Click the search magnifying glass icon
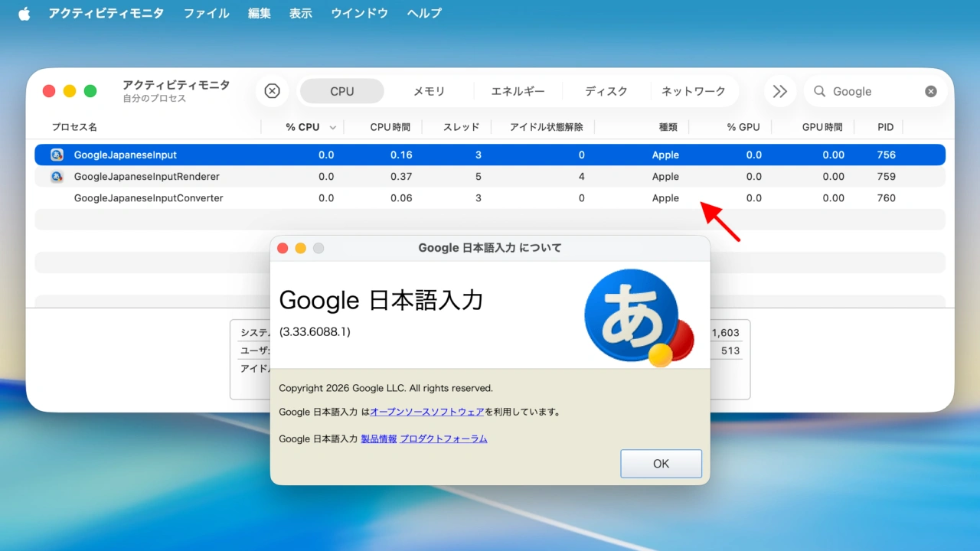This screenshot has height=551, width=980. (x=819, y=91)
